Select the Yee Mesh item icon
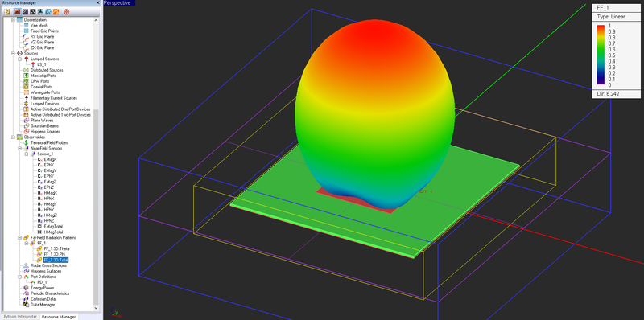The width and height of the screenshot is (644, 320). [27, 26]
